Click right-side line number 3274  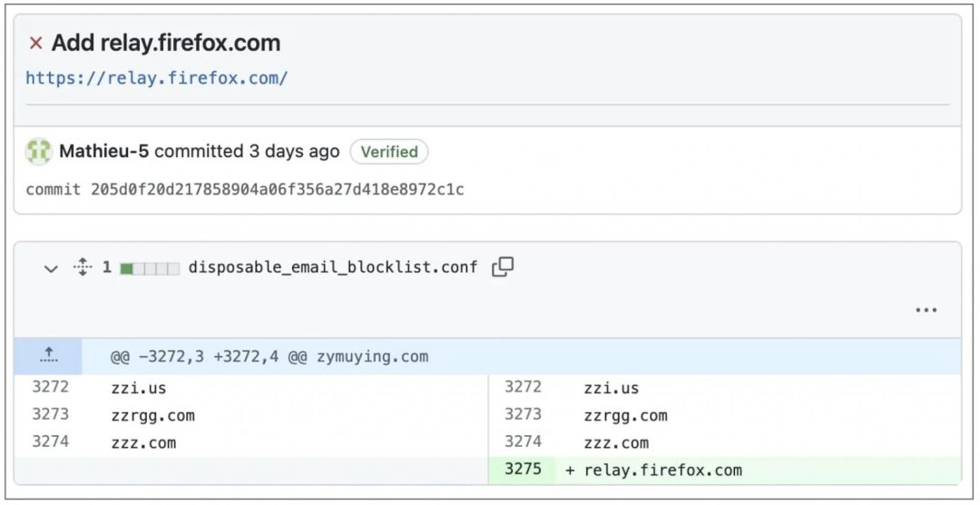523,442
